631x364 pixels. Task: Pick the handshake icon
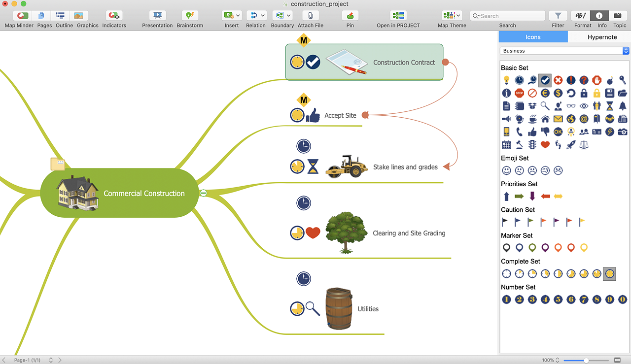click(610, 119)
